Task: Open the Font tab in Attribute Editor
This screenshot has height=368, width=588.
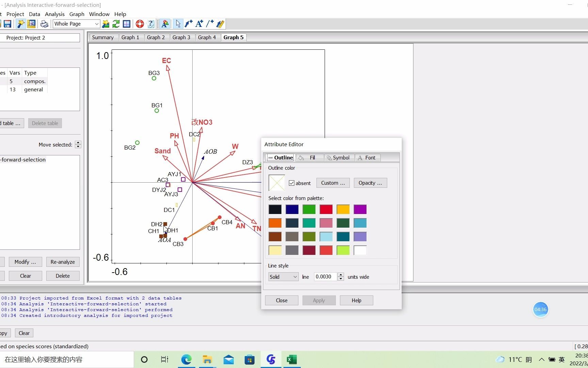Action: tap(367, 158)
